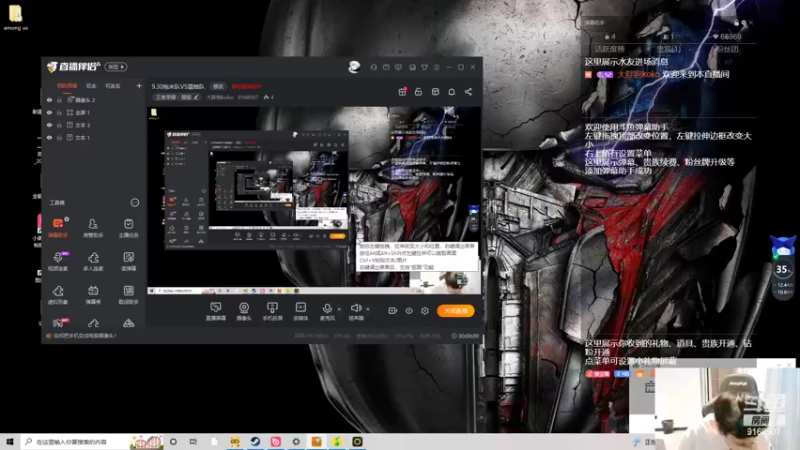The width and height of the screenshot is (800, 450).
Task: Select the 全屏 1 source row
Action: click(94, 113)
